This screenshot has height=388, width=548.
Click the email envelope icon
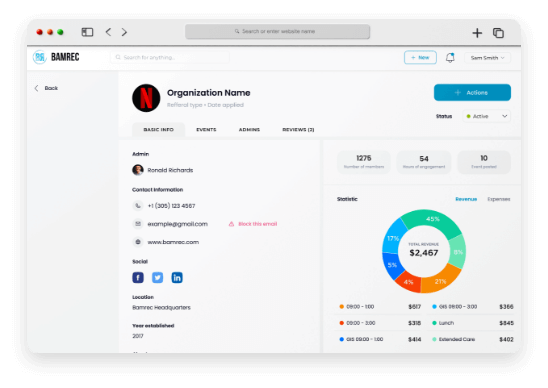point(138,224)
